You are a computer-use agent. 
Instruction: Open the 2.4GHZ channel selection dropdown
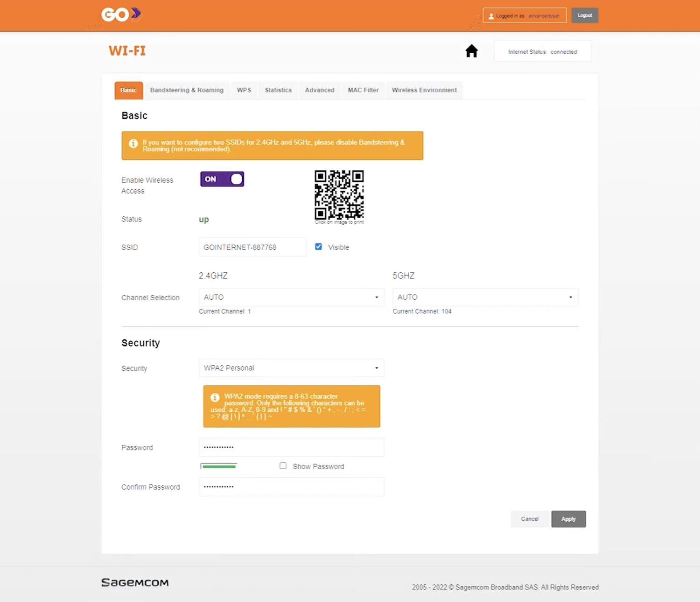coord(291,297)
